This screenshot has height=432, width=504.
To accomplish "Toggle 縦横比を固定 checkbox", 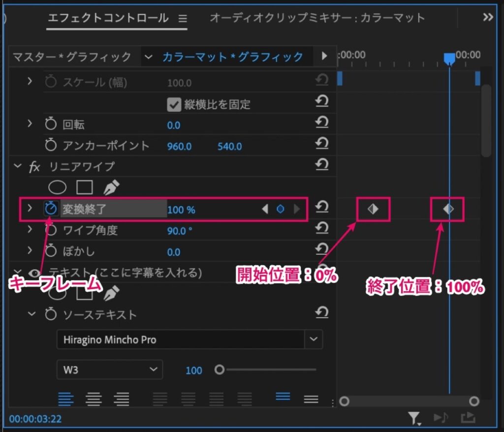I will coord(174,104).
